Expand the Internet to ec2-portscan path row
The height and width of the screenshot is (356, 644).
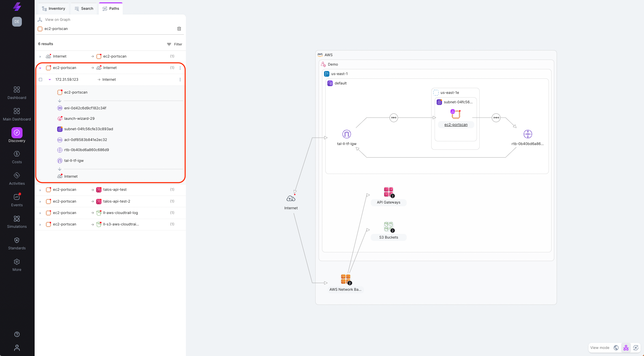(x=40, y=57)
